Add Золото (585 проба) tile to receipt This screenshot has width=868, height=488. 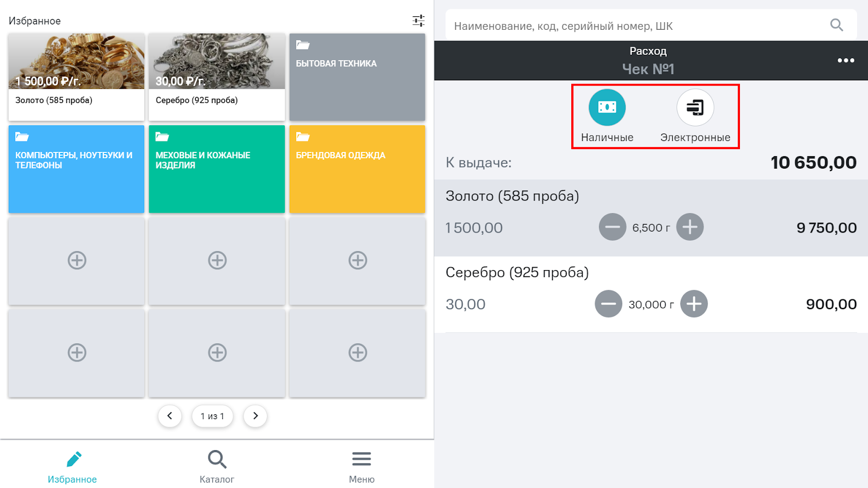click(x=76, y=77)
